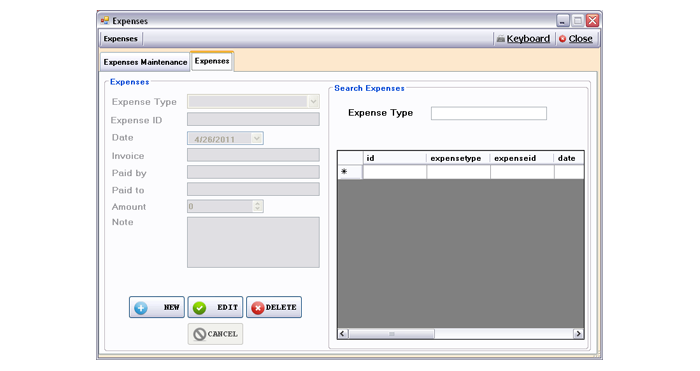Click the Expenses toolbar label

[121, 39]
